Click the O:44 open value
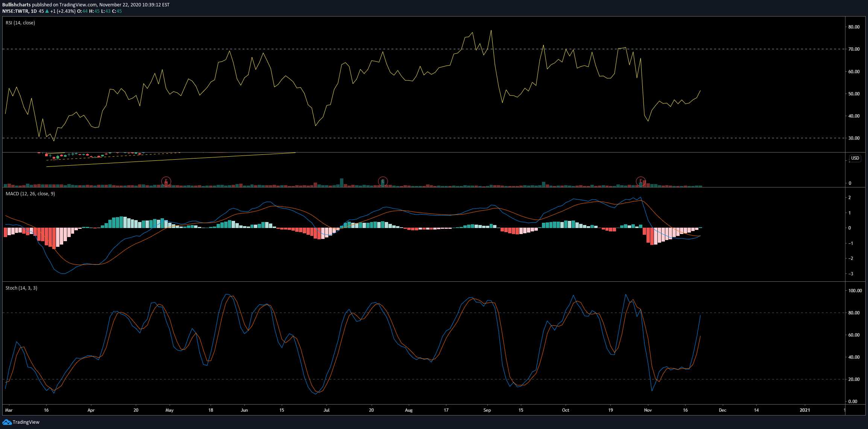This screenshot has width=868, height=429. (82, 11)
